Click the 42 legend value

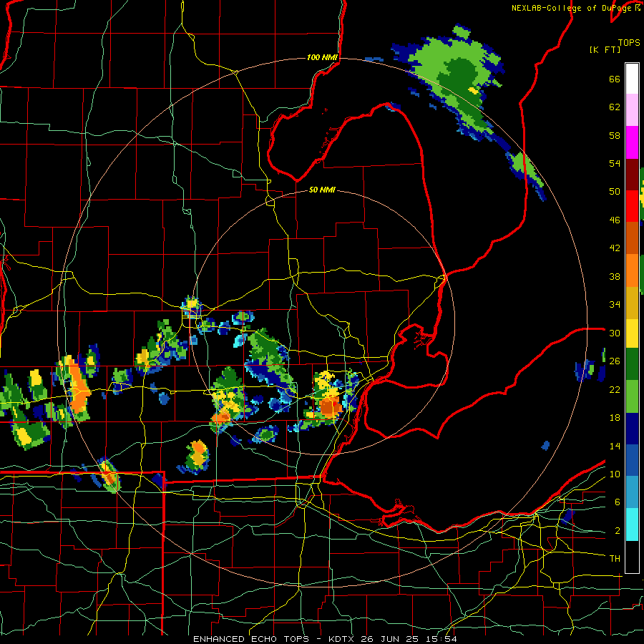pyautogui.click(x=615, y=248)
